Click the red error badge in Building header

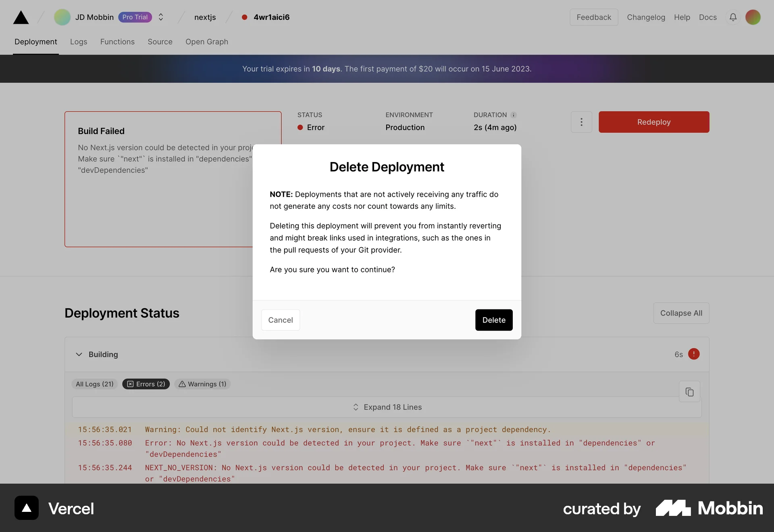click(x=694, y=354)
